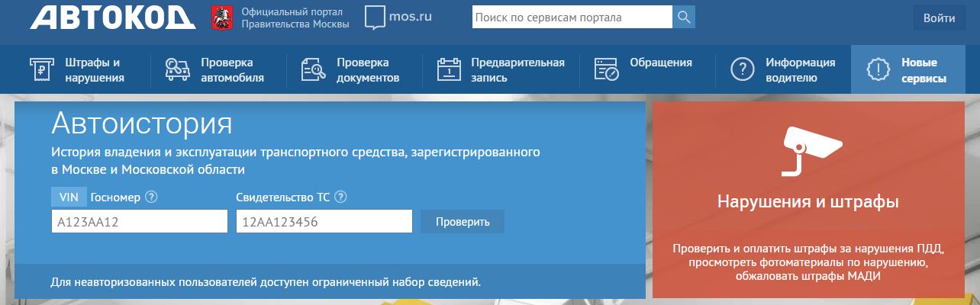Focus the 12AA123456 certificate field

(324, 222)
